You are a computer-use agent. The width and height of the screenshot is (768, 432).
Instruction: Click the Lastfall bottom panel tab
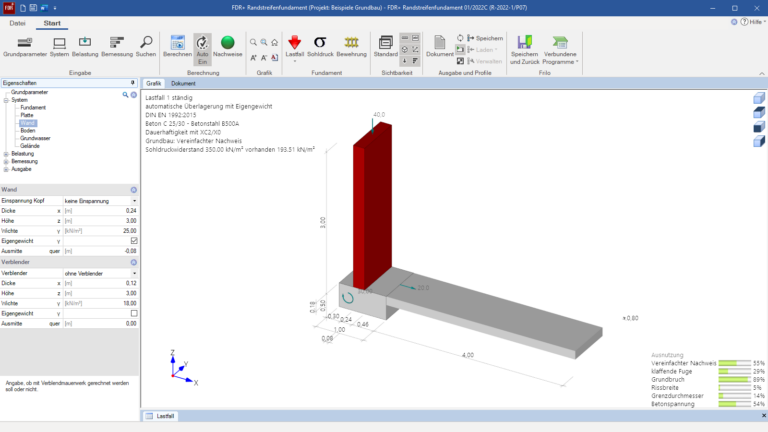point(160,416)
